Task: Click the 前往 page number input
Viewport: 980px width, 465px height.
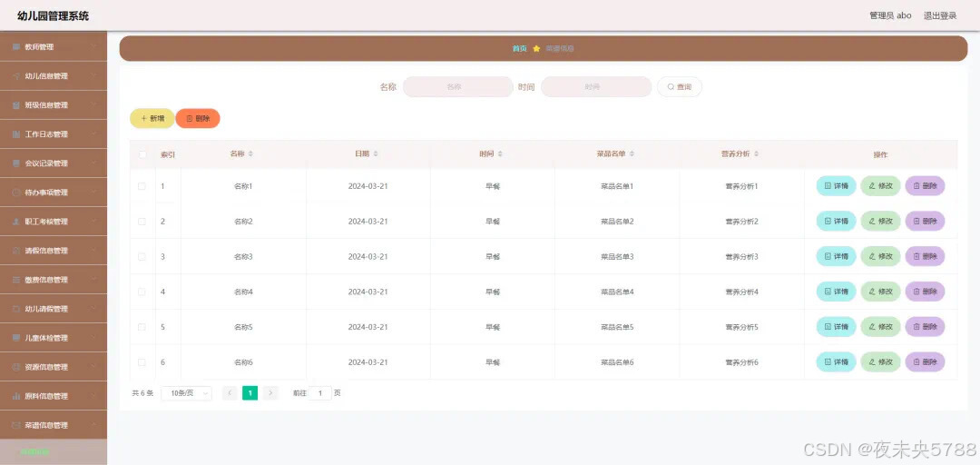Action: pos(320,393)
